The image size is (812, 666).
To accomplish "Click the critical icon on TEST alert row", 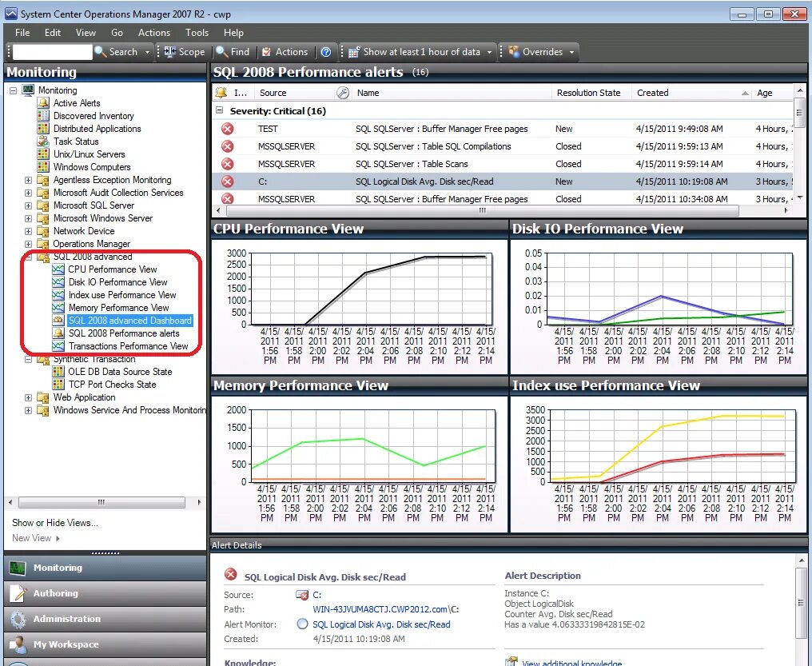I will [x=227, y=129].
